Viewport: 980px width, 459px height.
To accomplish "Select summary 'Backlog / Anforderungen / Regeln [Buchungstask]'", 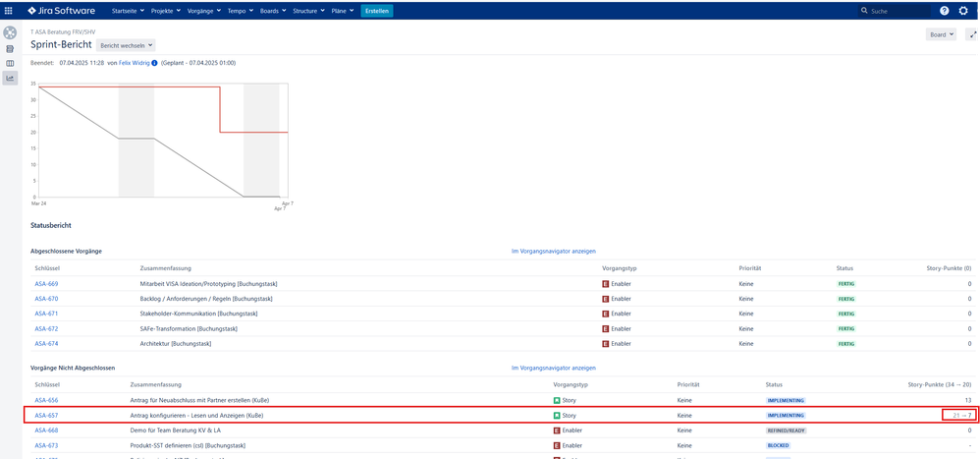I will pyautogui.click(x=206, y=299).
